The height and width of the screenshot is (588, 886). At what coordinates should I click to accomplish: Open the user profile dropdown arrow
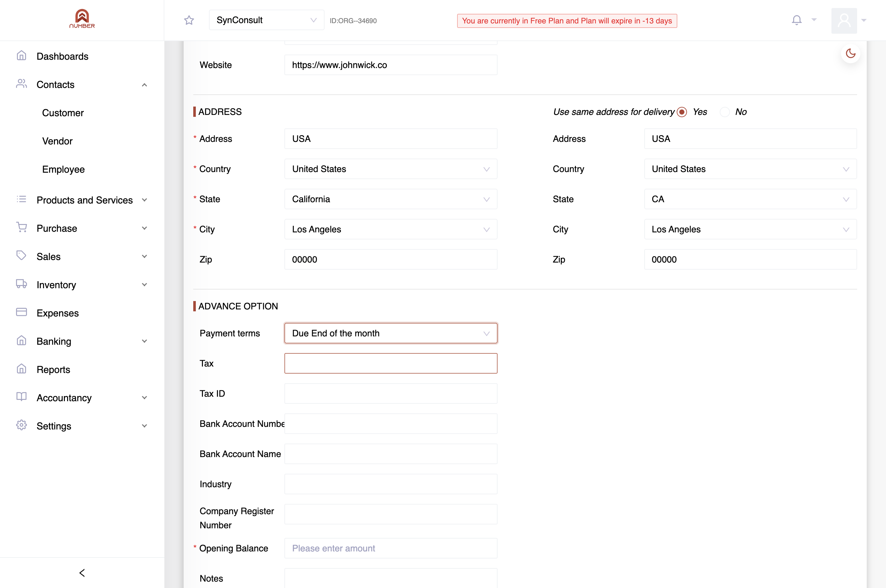click(864, 20)
